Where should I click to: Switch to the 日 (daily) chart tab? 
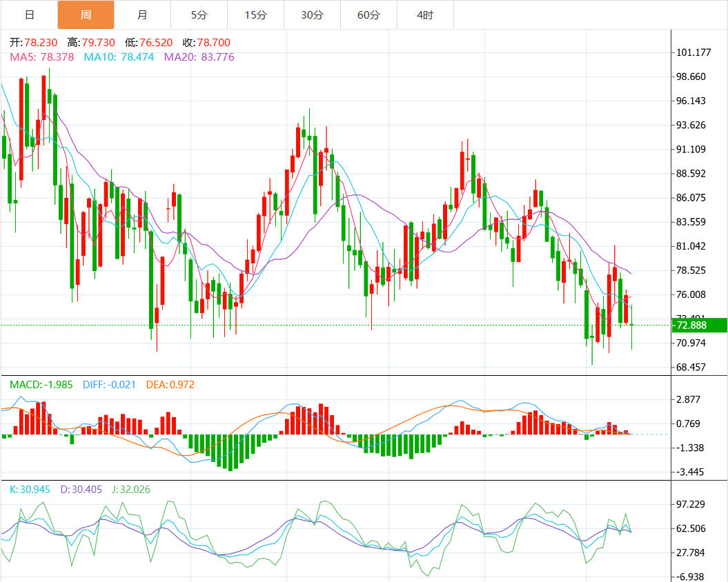(28, 14)
